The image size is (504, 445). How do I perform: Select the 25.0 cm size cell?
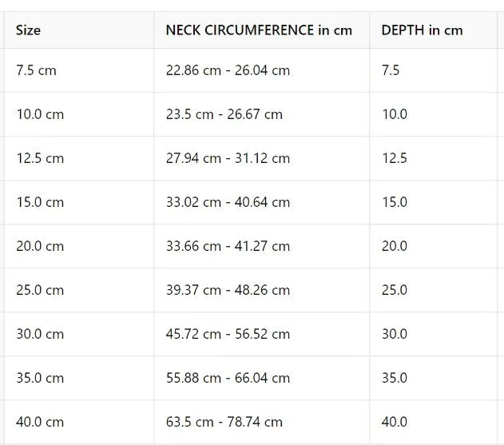click(x=79, y=290)
